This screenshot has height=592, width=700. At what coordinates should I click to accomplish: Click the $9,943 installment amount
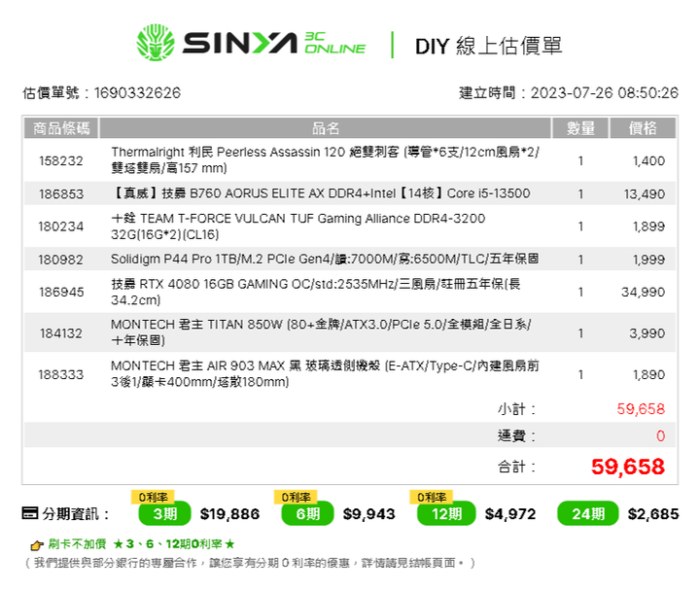[368, 514]
